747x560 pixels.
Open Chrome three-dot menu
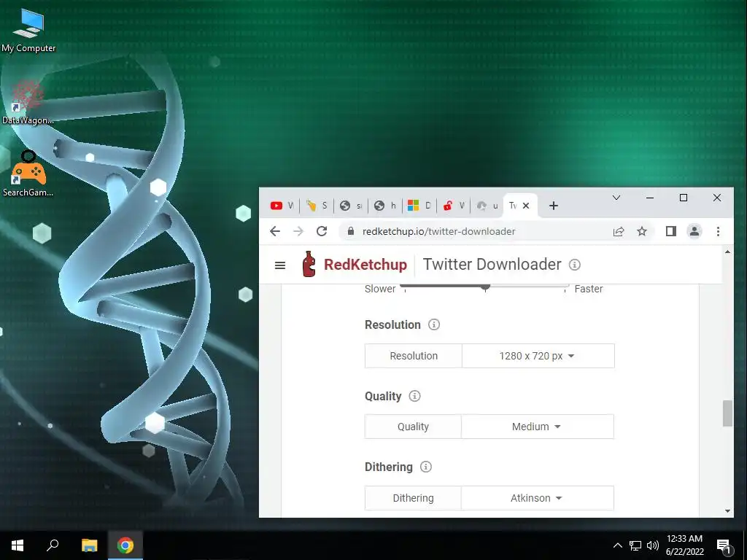tap(718, 231)
